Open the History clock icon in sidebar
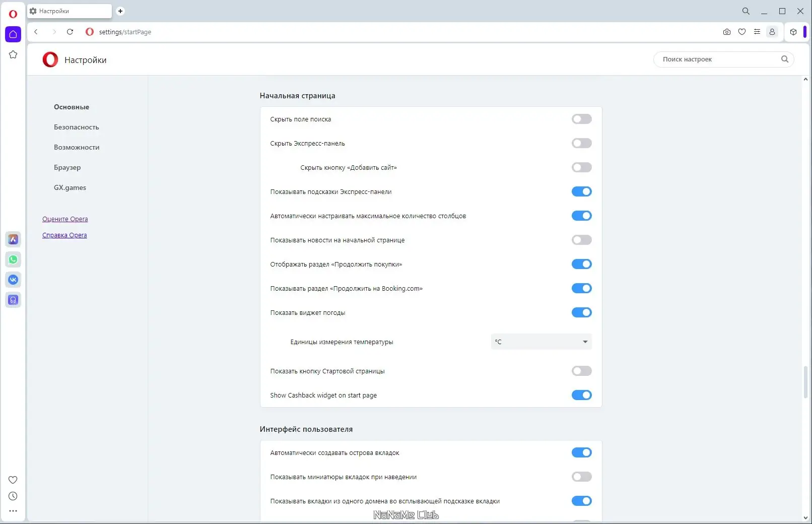812x524 pixels. coord(13,496)
